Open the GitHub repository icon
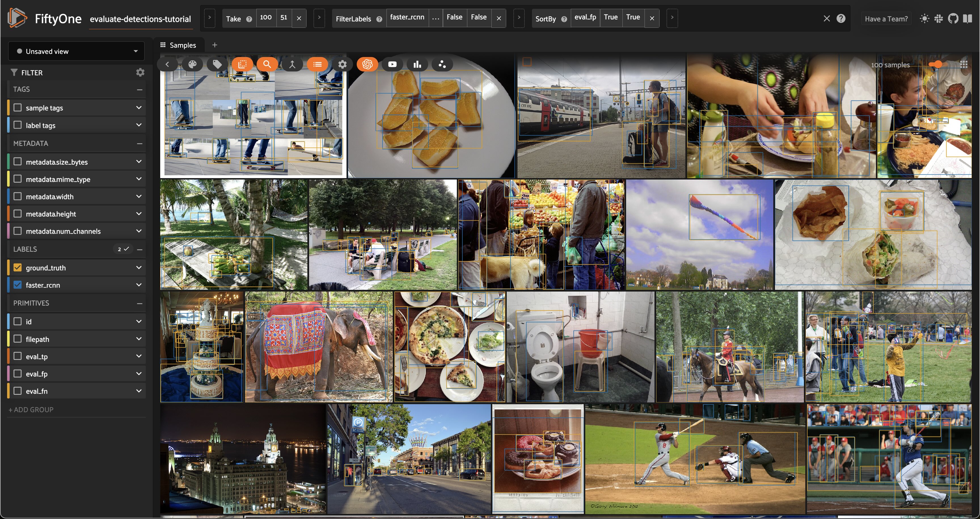 [953, 19]
